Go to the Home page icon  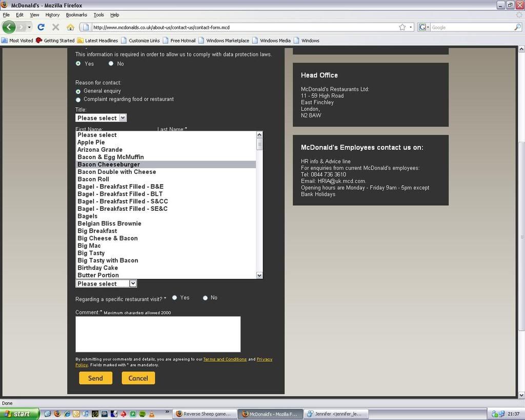[70, 27]
